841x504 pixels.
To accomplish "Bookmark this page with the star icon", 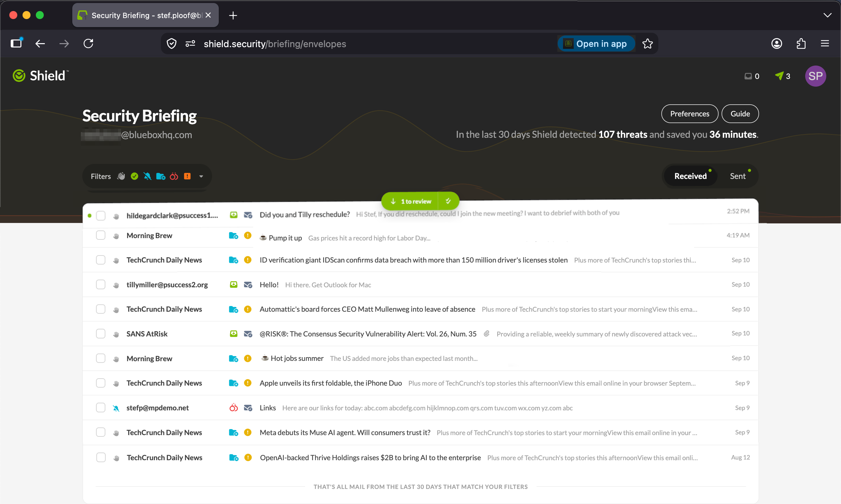I will pos(647,44).
